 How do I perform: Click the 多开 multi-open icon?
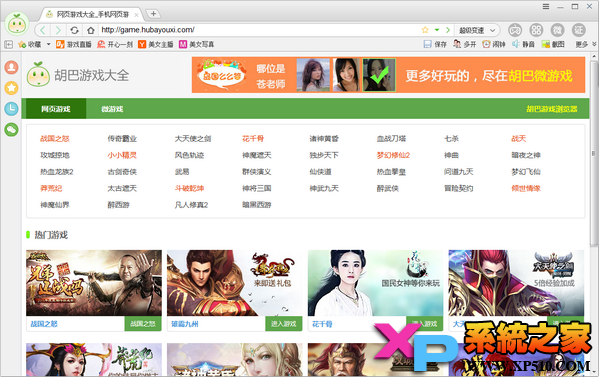click(457, 44)
